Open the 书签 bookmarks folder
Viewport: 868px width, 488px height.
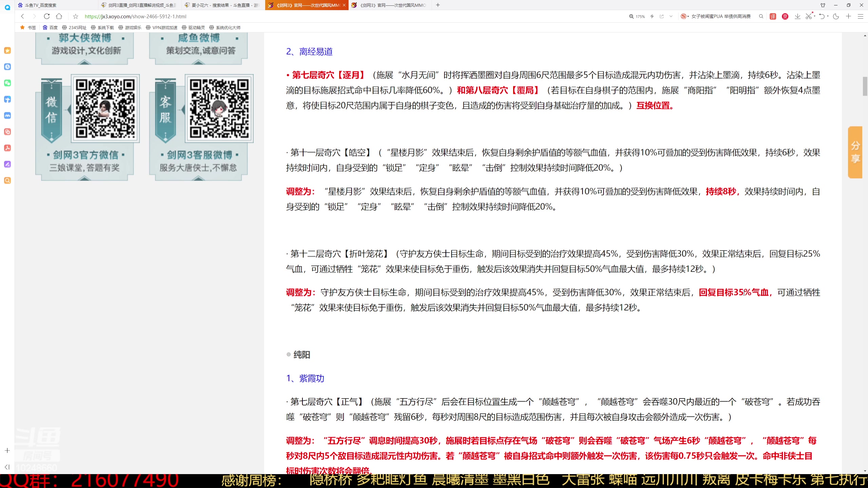(x=28, y=27)
